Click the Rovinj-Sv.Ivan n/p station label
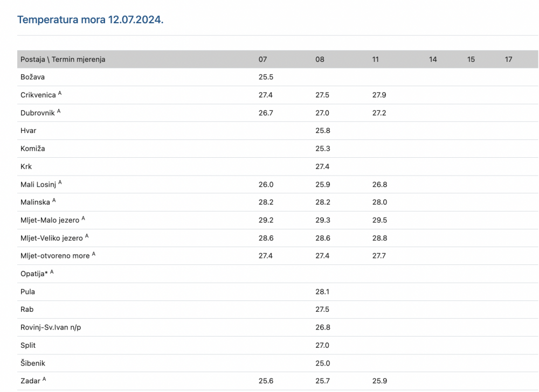Image resolution: width=539 pixels, height=392 pixels. (51, 327)
